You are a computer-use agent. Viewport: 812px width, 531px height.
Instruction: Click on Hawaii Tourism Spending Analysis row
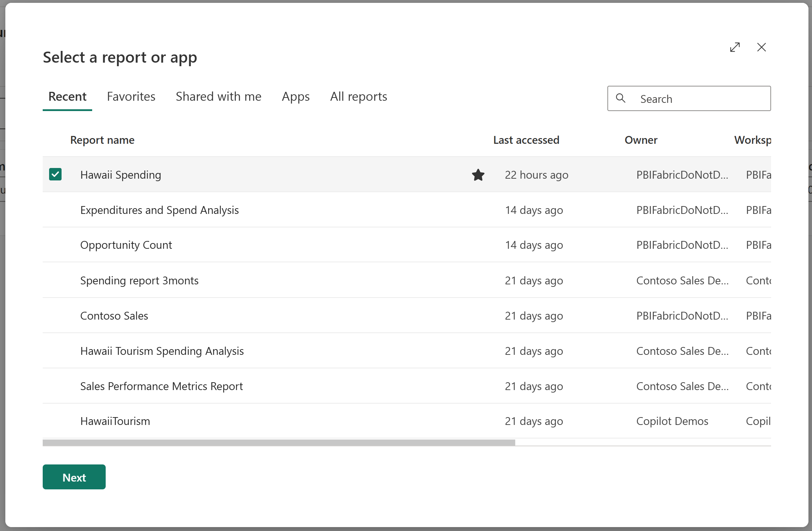tap(162, 350)
